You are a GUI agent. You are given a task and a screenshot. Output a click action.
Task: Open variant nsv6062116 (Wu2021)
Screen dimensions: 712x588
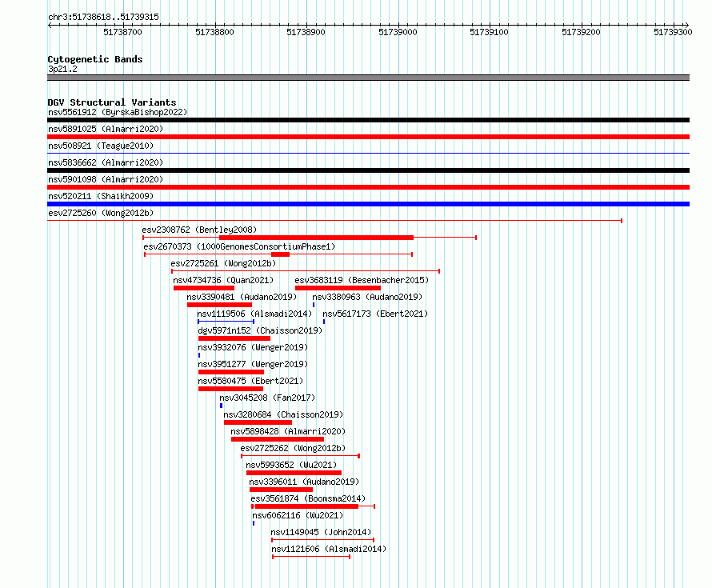point(298,515)
